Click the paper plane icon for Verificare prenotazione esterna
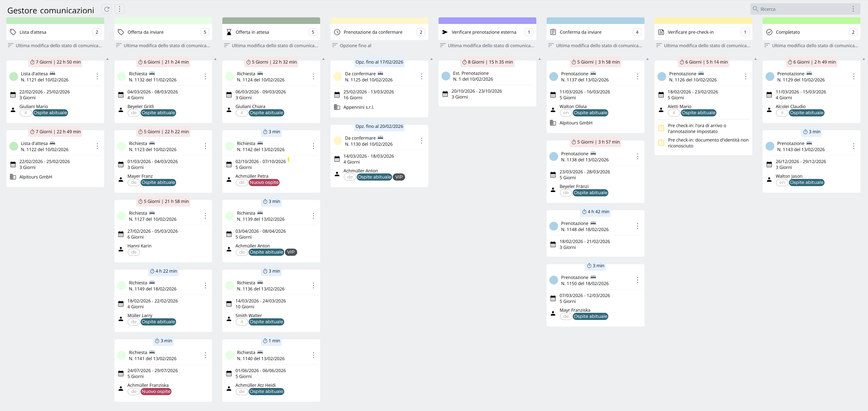 tap(445, 32)
